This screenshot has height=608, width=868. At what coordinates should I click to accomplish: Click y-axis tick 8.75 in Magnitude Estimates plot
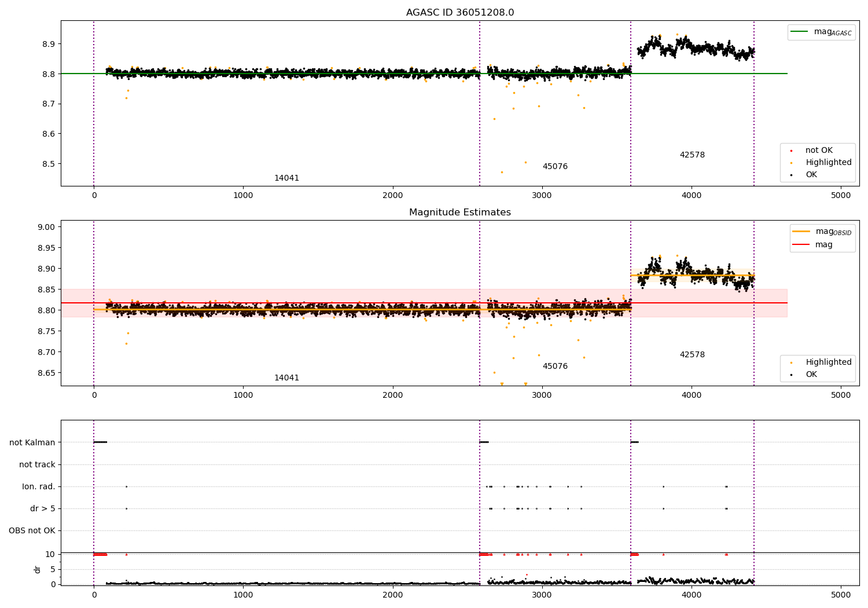pyautogui.click(x=46, y=331)
